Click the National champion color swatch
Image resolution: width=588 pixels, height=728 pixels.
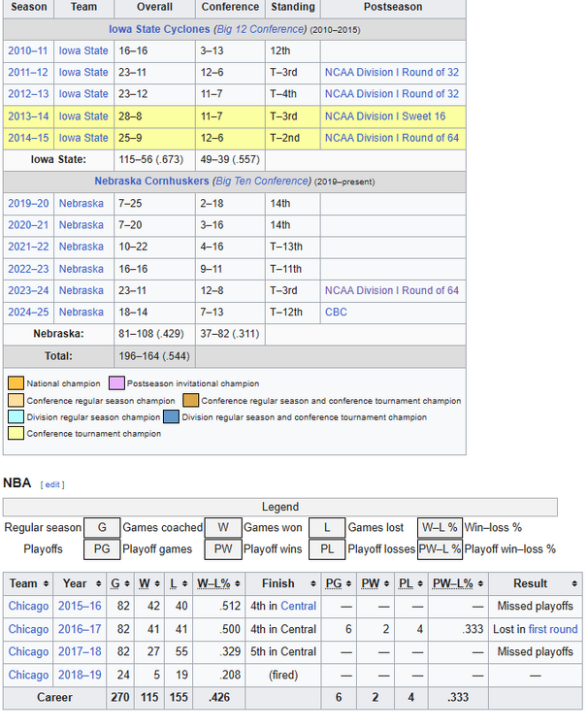(x=16, y=383)
